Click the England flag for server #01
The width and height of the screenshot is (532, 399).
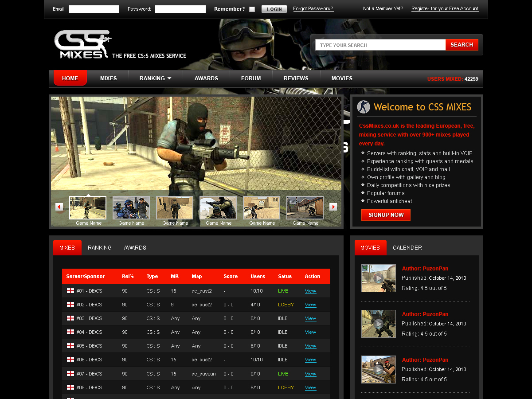click(x=70, y=291)
